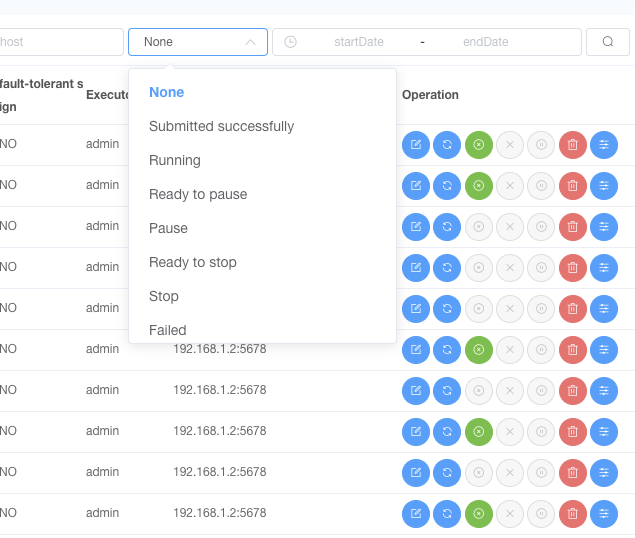
Task: Open Gantt chart icon in third row
Action: (x=604, y=226)
